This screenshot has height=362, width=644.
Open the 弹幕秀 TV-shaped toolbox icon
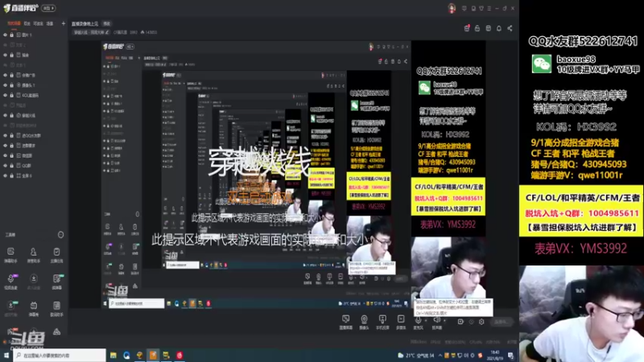pyautogui.click(x=33, y=308)
